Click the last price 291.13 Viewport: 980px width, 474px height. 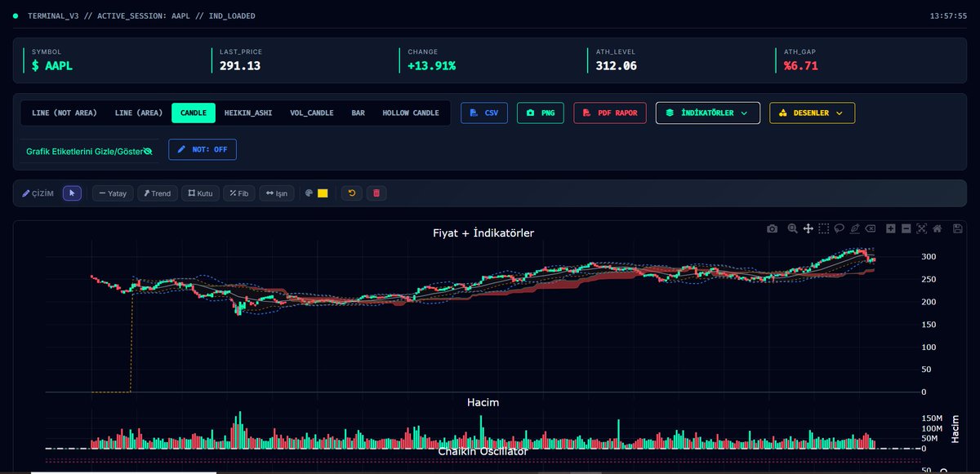[240, 66]
